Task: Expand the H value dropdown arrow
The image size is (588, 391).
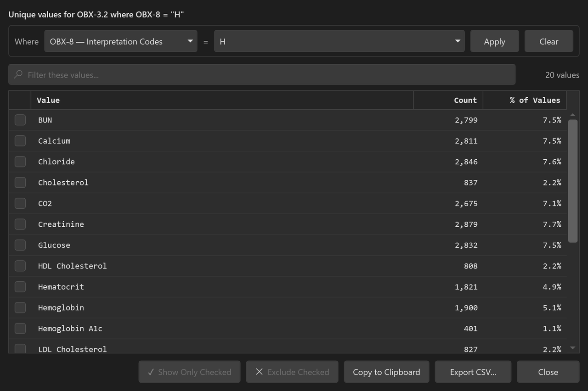Action: [458, 41]
